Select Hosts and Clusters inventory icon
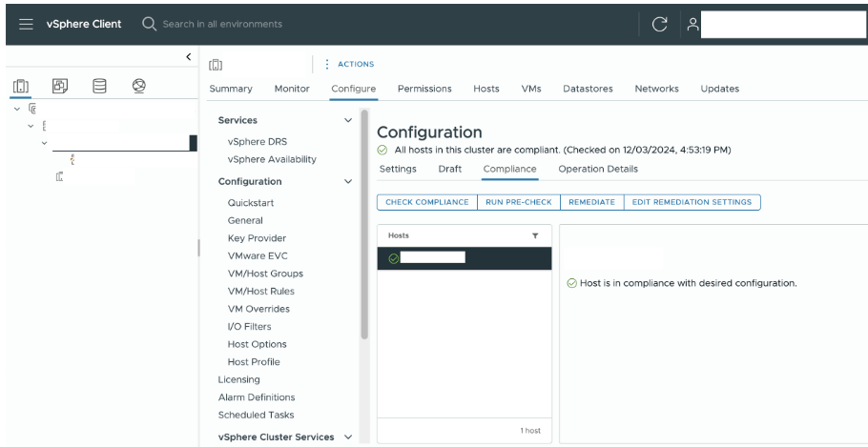Viewport: 868px width, 447px height. click(20, 90)
